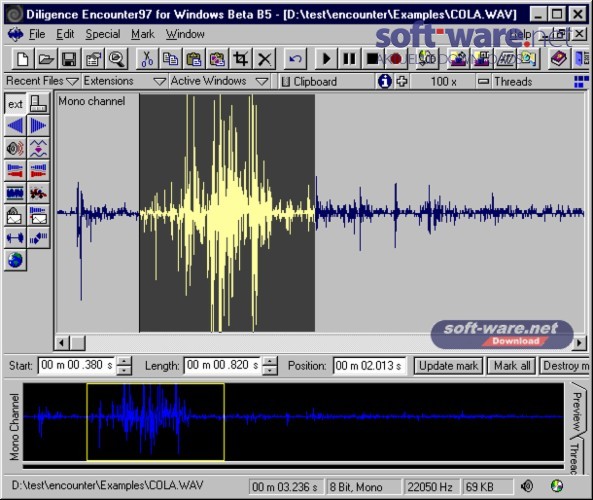Image resolution: width=593 pixels, height=500 pixels.
Task: Increase Start time with the up stepper arrow
Action: click(124, 361)
